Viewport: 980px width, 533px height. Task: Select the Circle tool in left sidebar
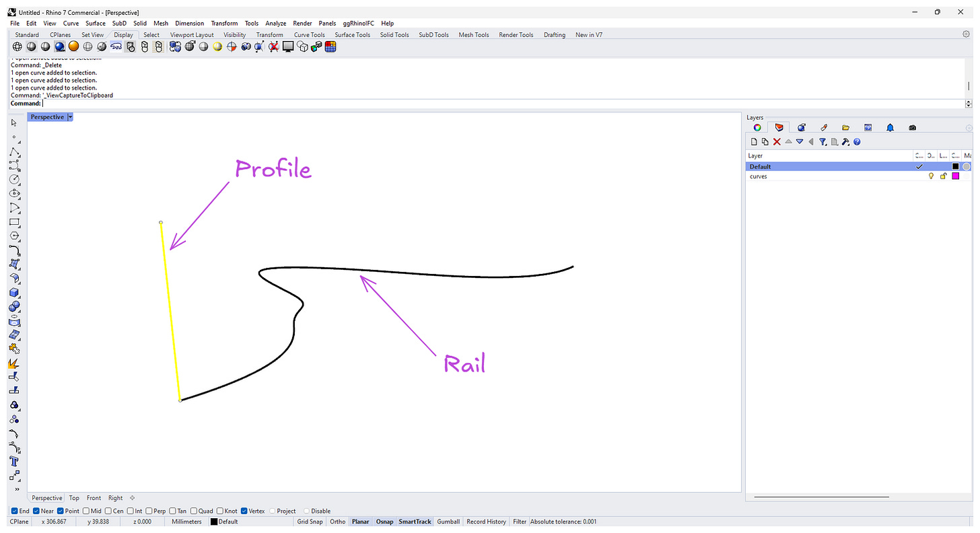pyautogui.click(x=14, y=180)
